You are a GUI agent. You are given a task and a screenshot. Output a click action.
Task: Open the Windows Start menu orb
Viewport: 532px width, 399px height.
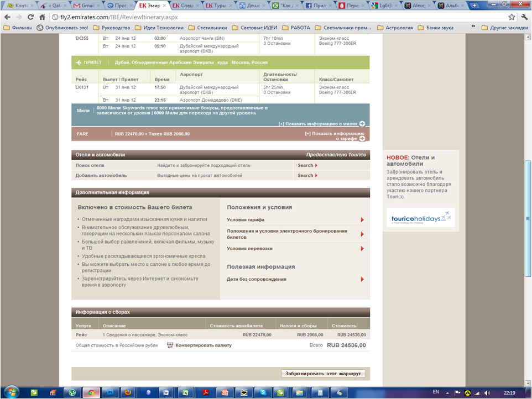pos(11,392)
